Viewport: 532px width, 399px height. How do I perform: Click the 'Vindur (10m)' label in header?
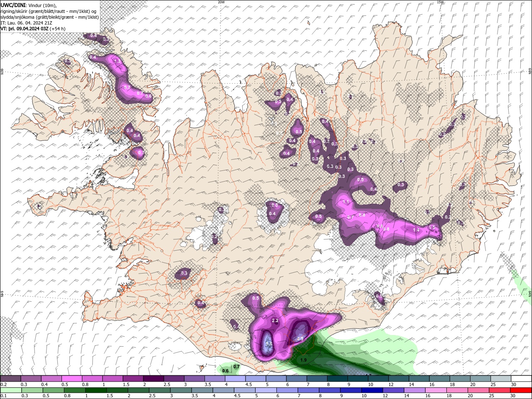pos(42,5)
